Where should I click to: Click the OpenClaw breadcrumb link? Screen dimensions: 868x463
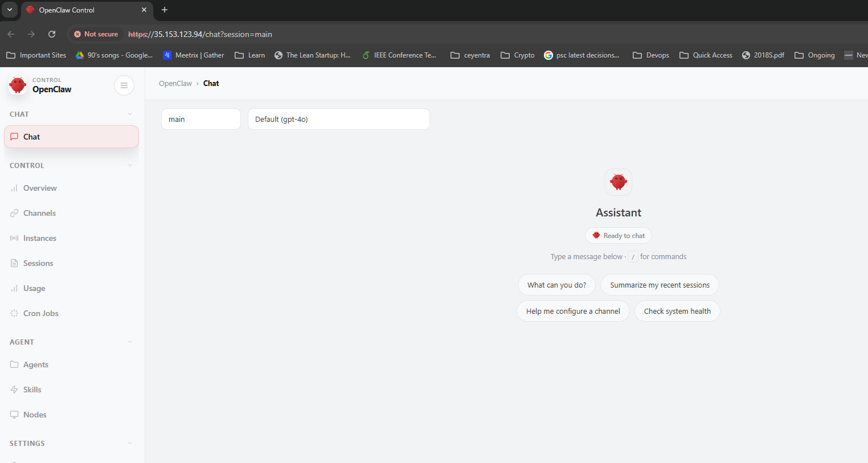pyautogui.click(x=175, y=84)
